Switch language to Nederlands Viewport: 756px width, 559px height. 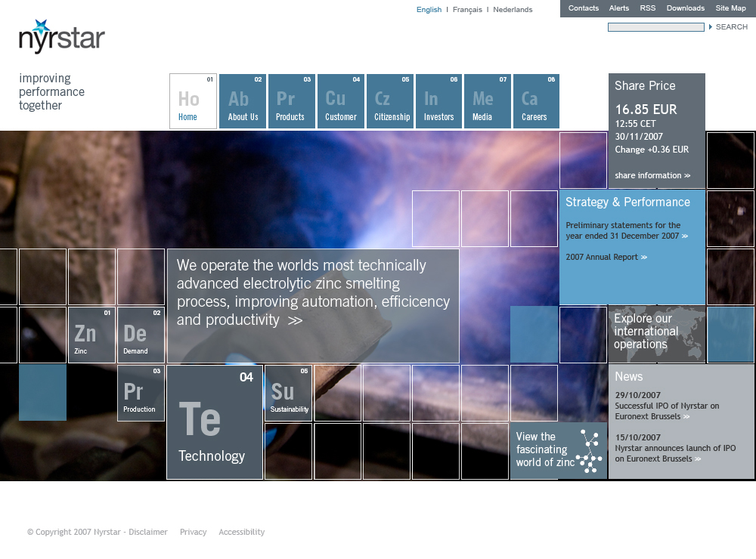pos(513,10)
